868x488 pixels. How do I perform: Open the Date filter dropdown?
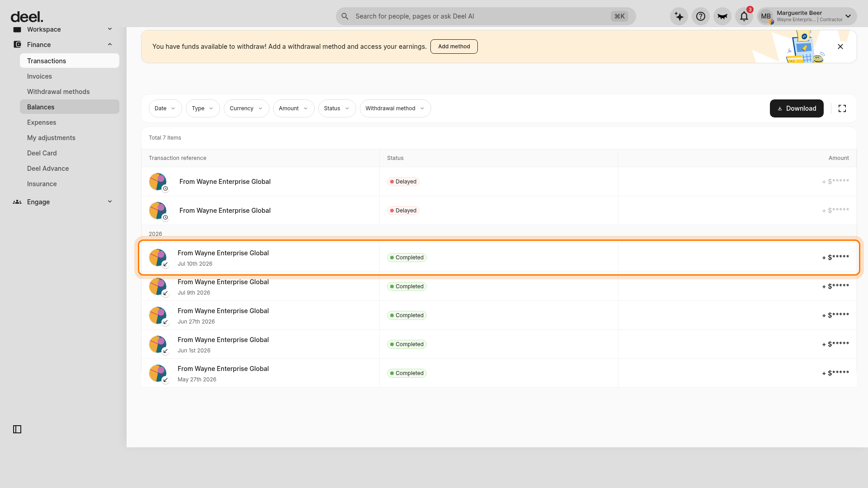(x=165, y=108)
